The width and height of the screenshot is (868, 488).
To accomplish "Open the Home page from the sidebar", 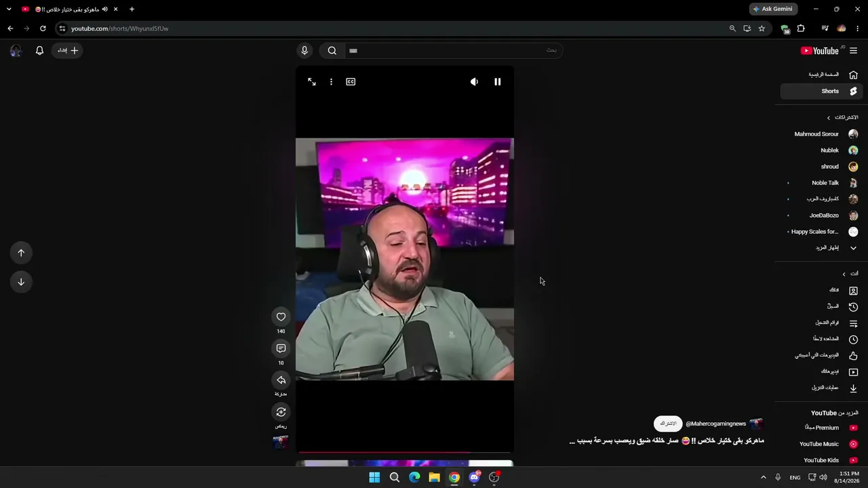I will 821,75.
